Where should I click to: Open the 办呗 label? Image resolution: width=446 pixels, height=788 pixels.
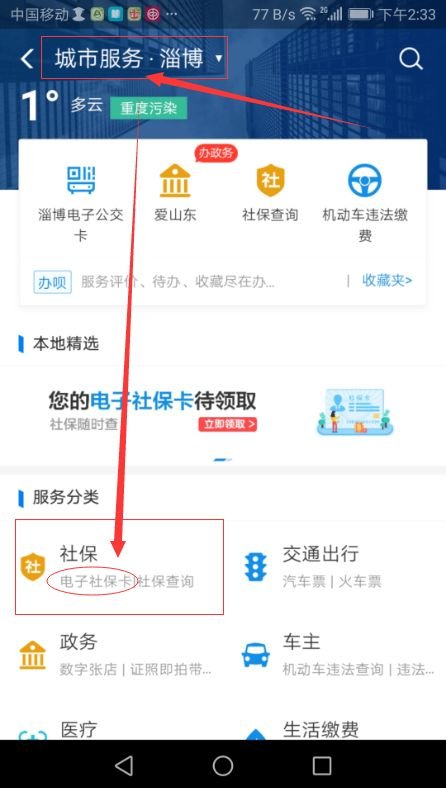[53, 282]
